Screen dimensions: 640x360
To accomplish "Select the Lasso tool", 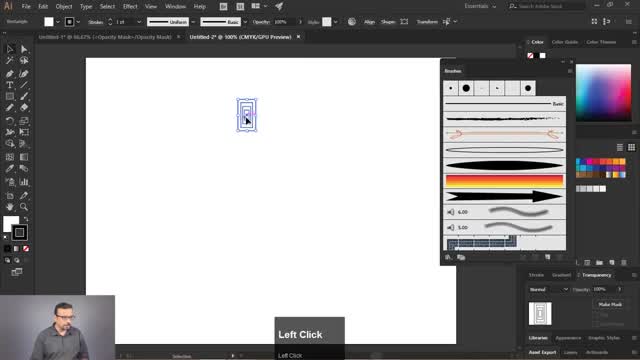I will 24,61.
